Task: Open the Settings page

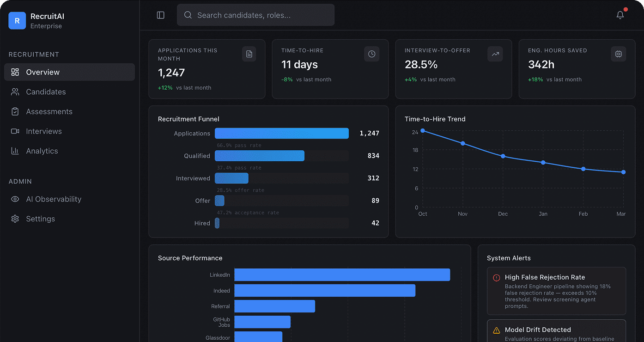Action: 69,219
